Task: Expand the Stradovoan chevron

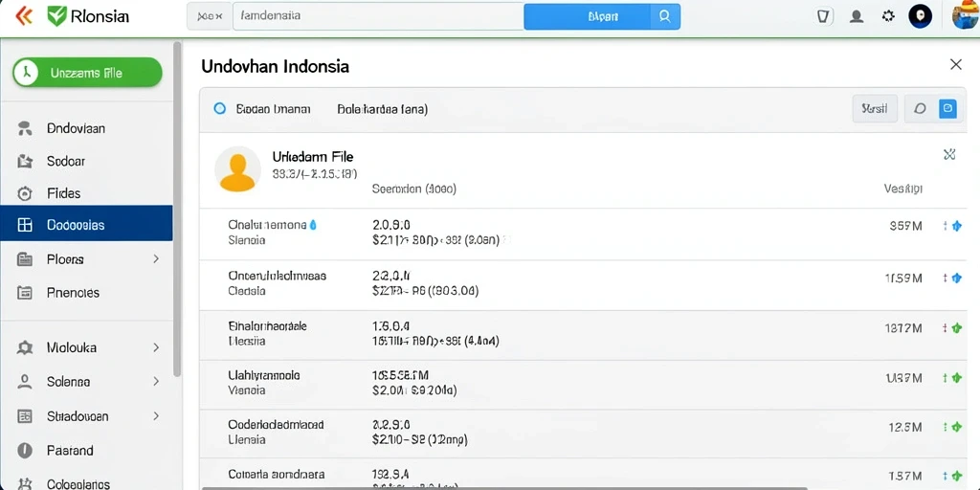Action: coord(156,415)
